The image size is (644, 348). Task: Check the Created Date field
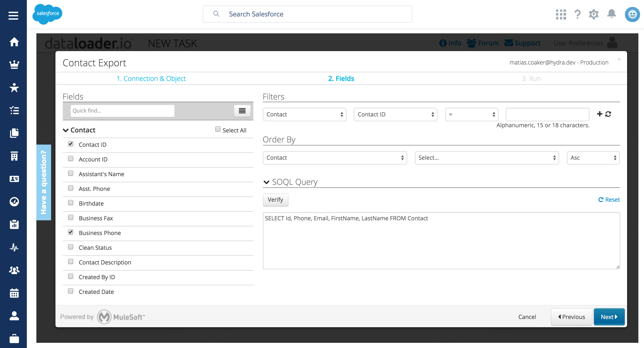click(x=71, y=291)
